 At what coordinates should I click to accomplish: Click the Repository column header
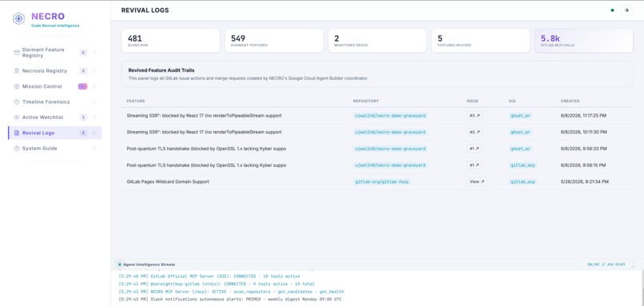coord(366,101)
